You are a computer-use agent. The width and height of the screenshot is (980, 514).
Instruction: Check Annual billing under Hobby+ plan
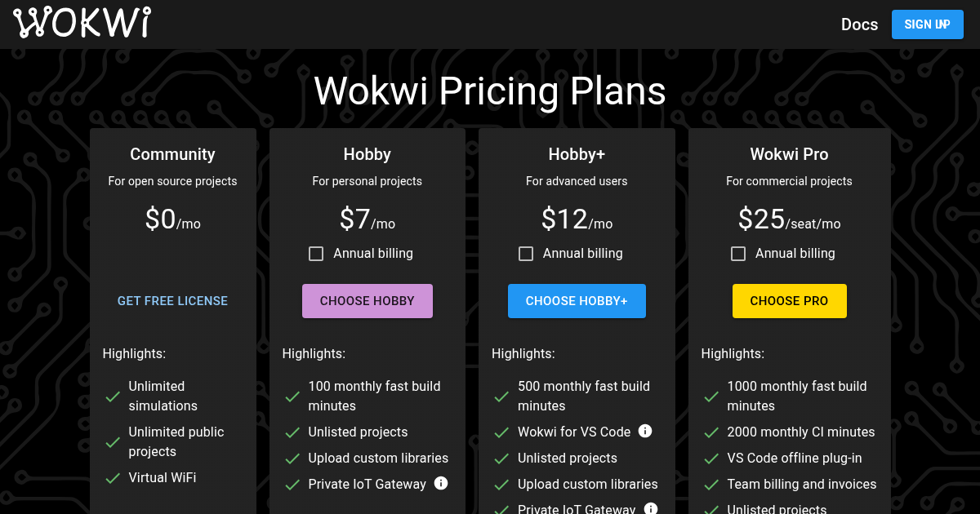coord(526,254)
